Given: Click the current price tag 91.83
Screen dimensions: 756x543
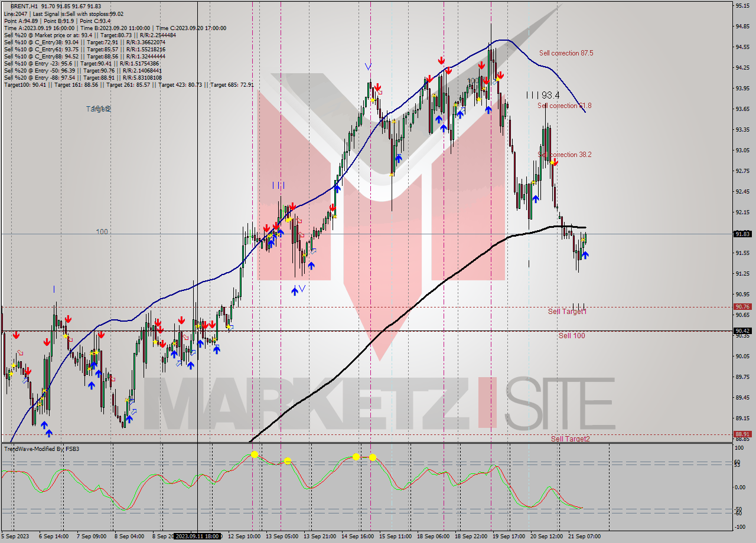Looking at the screenshot, I should (742, 234).
